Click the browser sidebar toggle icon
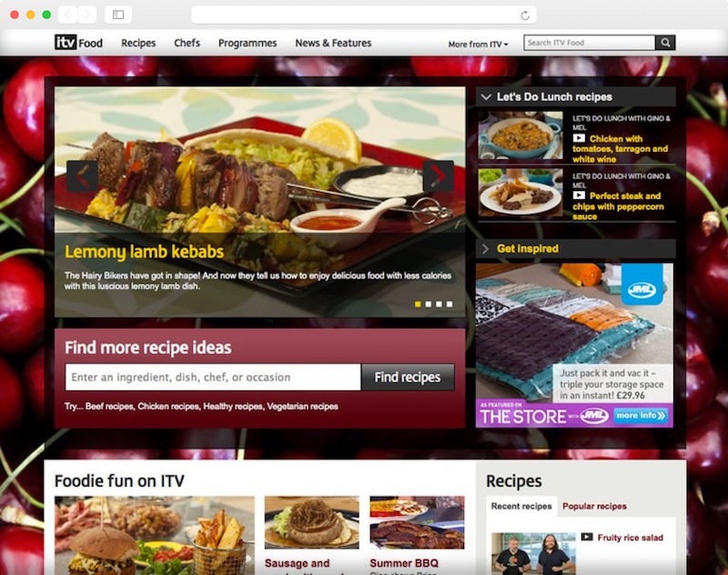This screenshot has height=575, width=728. coord(118,15)
